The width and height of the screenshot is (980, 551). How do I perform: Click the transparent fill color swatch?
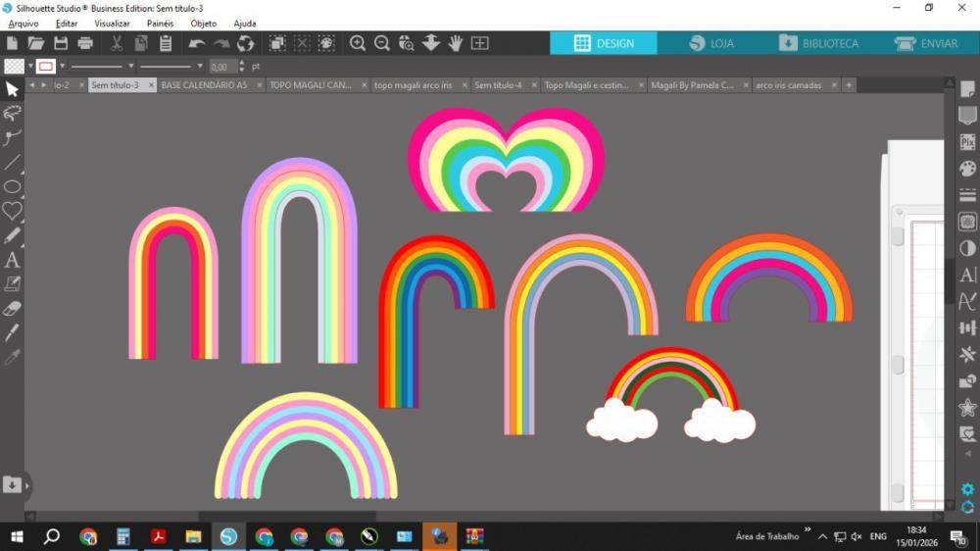[x=14, y=67]
